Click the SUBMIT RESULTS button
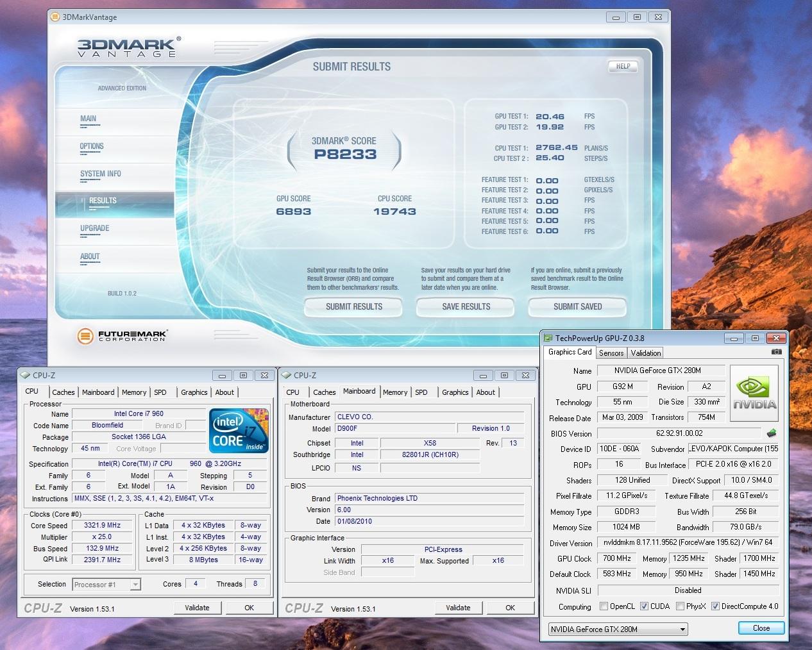Viewport: 812px width, 650px height. click(354, 307)
